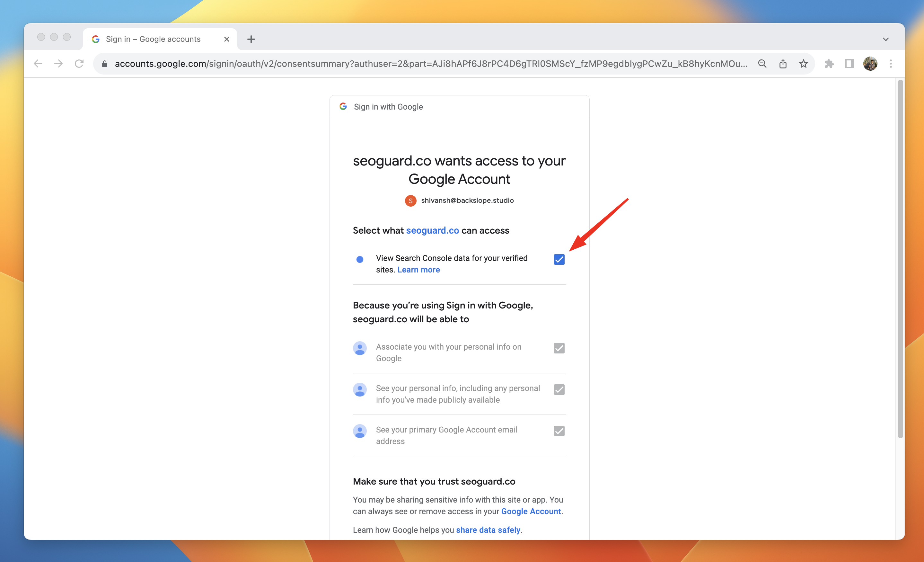Image resolution: width=924 pixels, height=562 pixels.
Task: Select the Sign in – Google accounts tab
Action: [153, 39]
